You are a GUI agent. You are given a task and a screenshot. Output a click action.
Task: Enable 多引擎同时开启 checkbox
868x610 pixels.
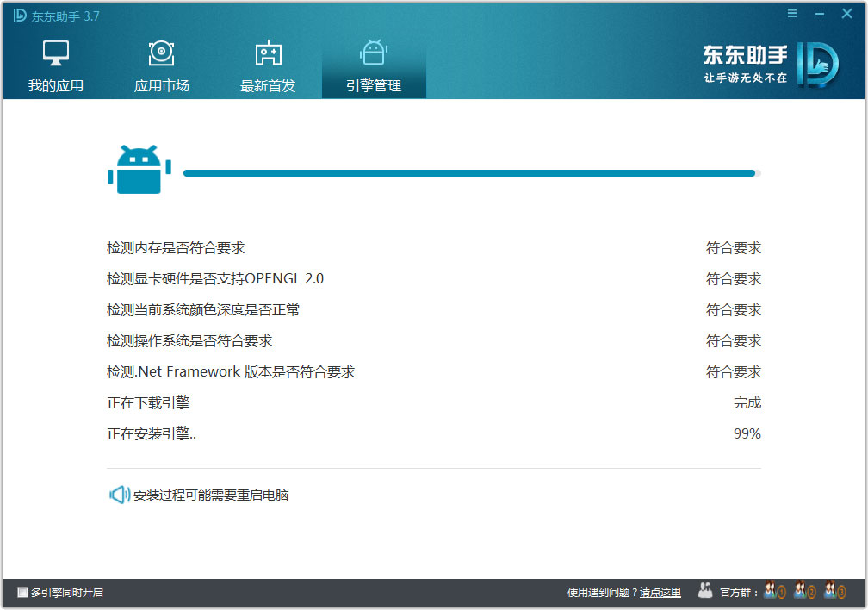click(22, 592)
